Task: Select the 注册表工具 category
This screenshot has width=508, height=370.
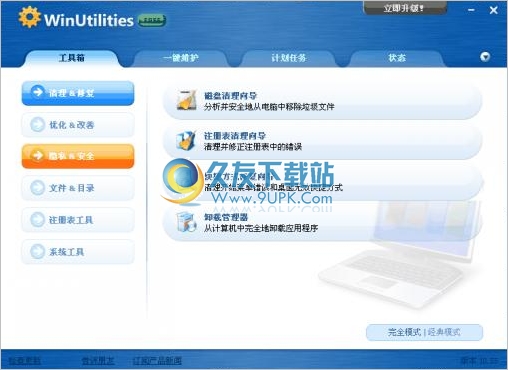Action: tap(78, 220)
